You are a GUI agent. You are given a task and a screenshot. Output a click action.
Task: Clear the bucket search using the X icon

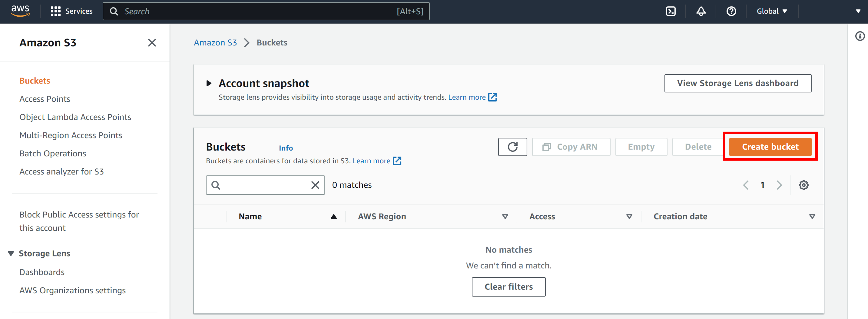pos(315,185)
